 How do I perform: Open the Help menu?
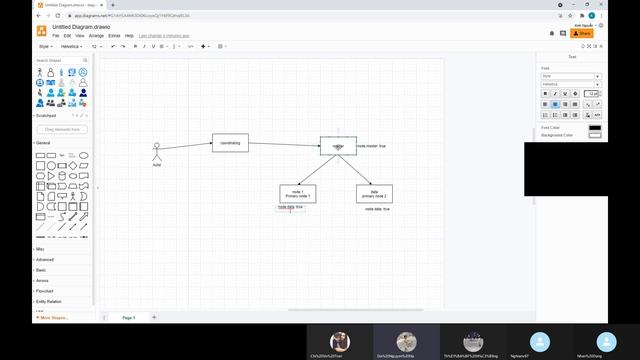point(129,36)
